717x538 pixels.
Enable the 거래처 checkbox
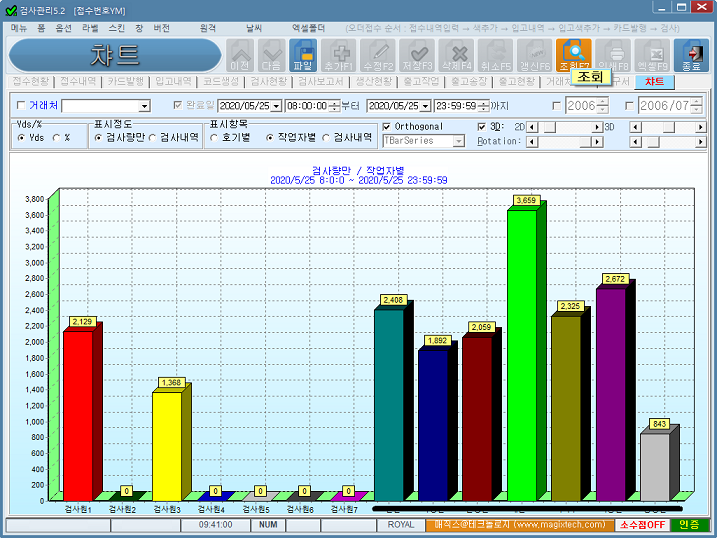[x=23, y=105]
